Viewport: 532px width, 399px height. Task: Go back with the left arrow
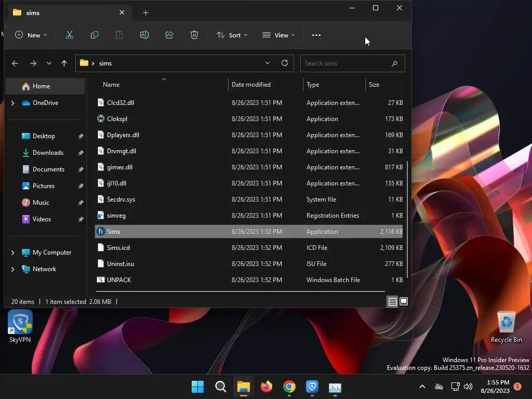click(15, 63)
